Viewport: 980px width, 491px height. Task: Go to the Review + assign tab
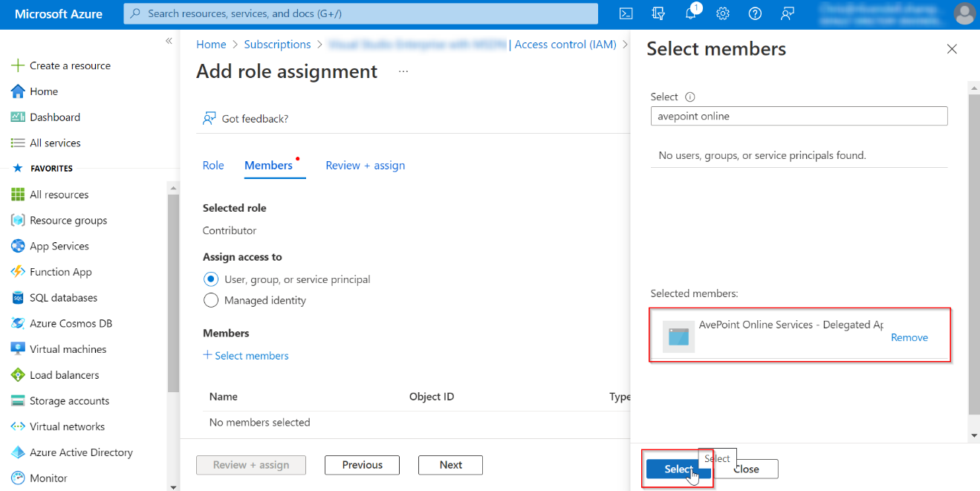coord(365,166)
